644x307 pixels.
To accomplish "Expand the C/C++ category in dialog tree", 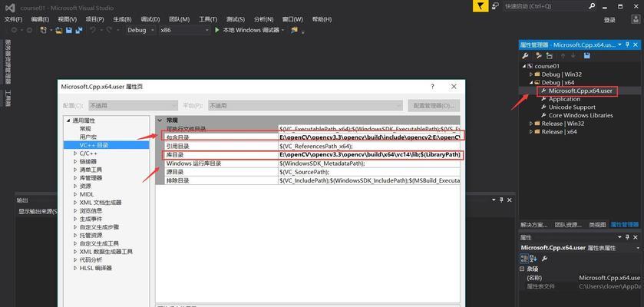I will 75,153.
